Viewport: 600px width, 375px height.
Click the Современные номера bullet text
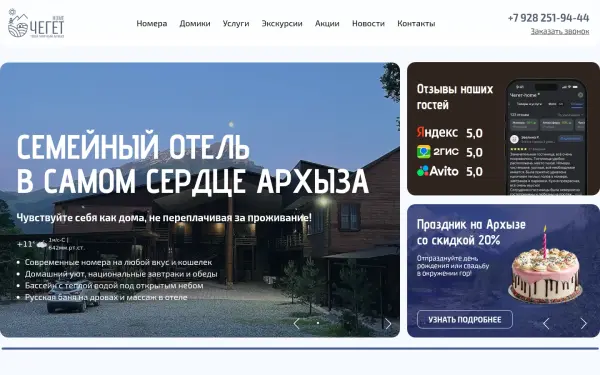point(118,262)
